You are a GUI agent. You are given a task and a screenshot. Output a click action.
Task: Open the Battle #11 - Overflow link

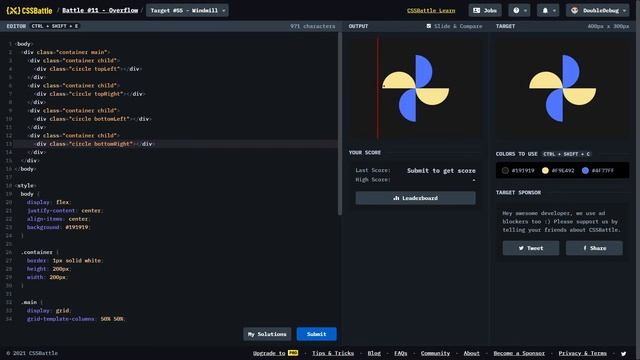click(100, 10)
